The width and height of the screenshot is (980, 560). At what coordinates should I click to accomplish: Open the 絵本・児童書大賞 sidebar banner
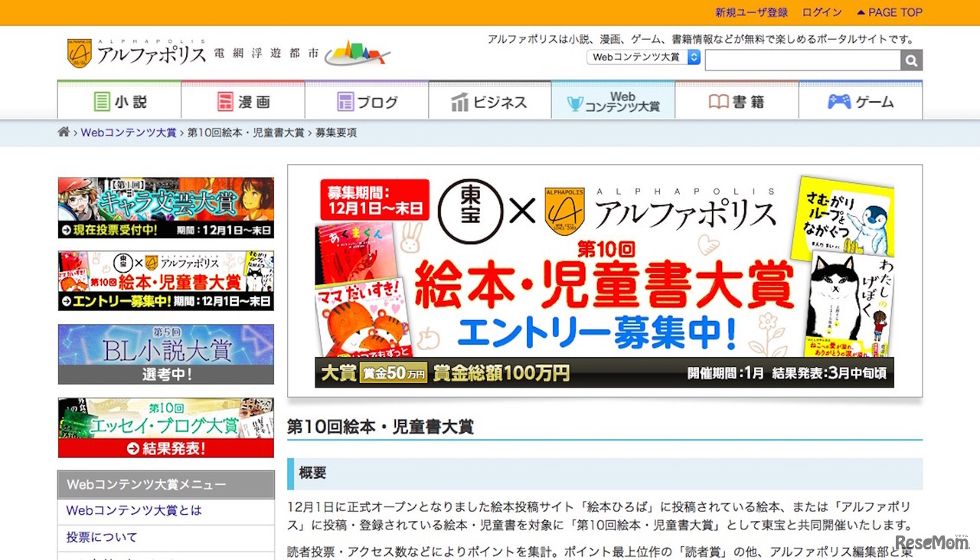tap(166, 280)
